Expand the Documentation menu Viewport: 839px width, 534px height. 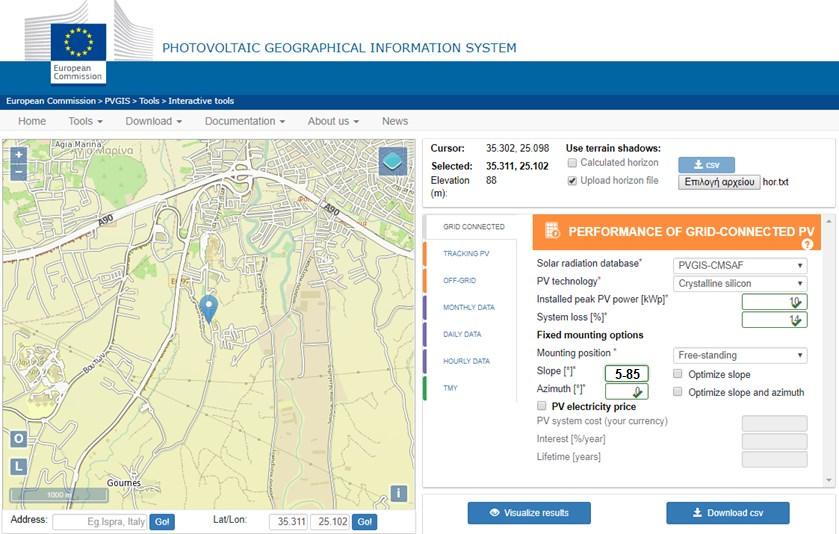[x=245, y=121]
